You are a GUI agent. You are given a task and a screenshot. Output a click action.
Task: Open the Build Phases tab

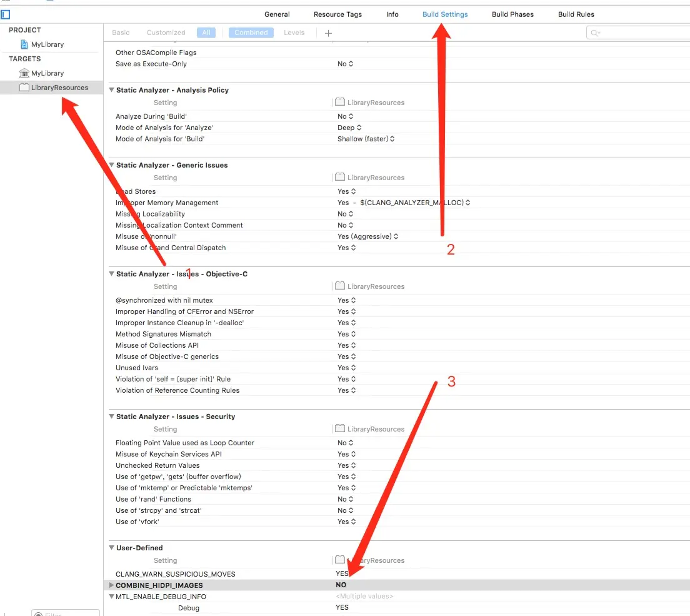(512, 14)
